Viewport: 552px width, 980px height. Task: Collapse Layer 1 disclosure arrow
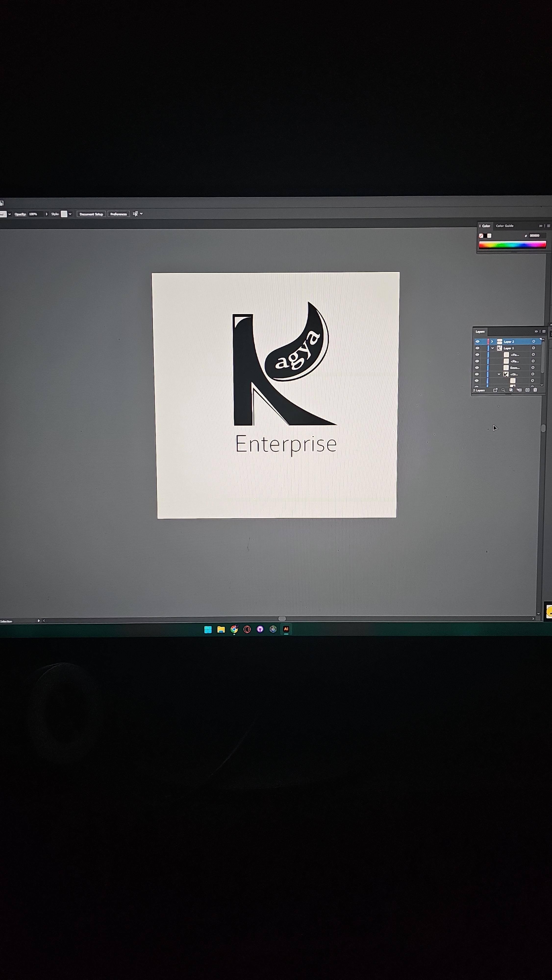point(493,348)
